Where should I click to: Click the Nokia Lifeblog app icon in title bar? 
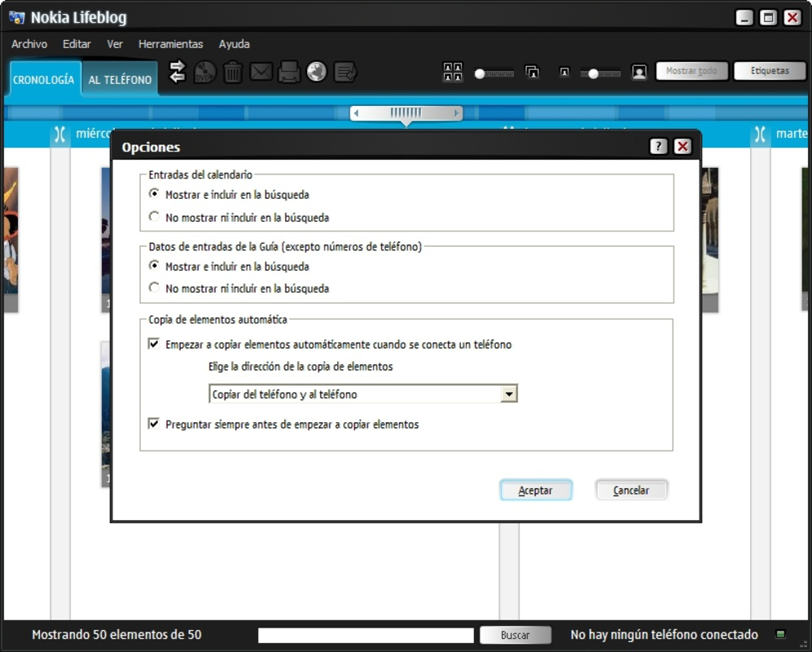click(x=16, y=18)
